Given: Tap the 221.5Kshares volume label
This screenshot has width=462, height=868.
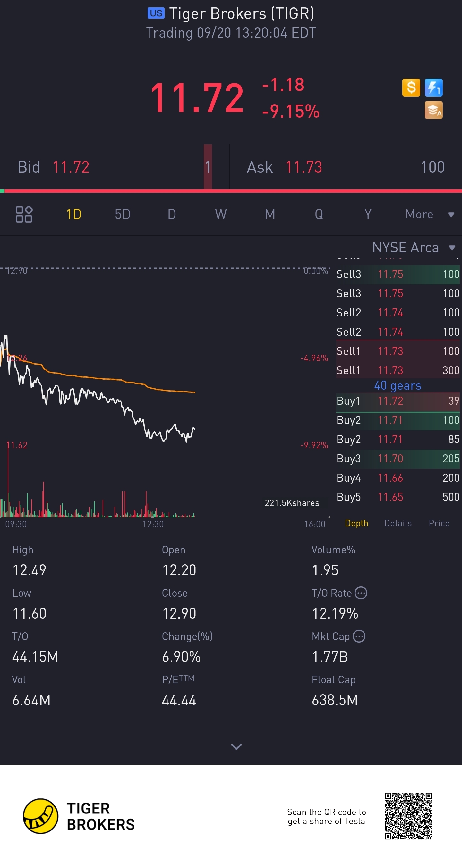Looking at the screenshot, I should tap(292, 503).
